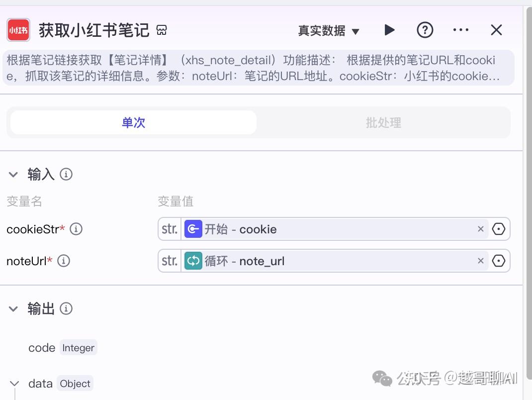Run the node with the play button
Image resolution: width=532 pixels, height=400 pixels.
(389, 30)
